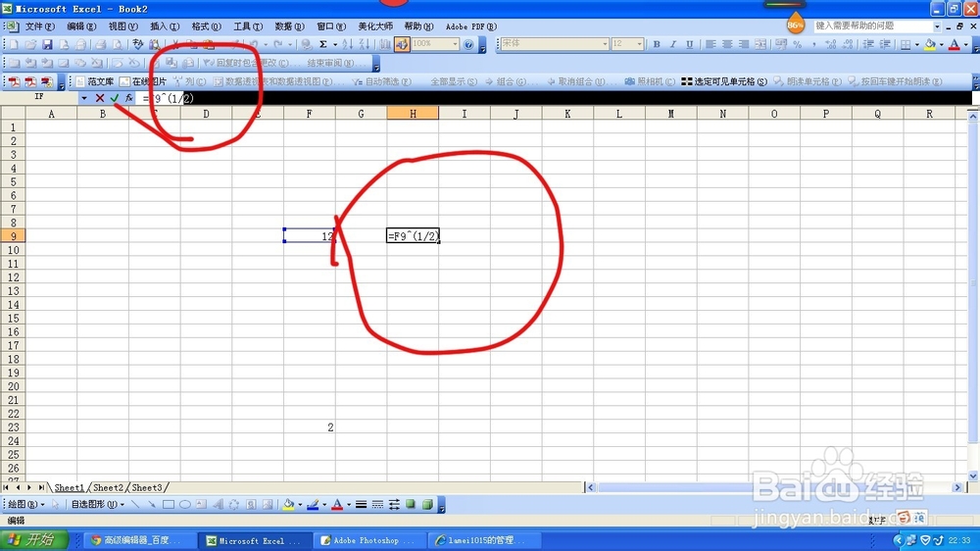
Task: Click the shadow style icon
Action: (x=411, y=504)
